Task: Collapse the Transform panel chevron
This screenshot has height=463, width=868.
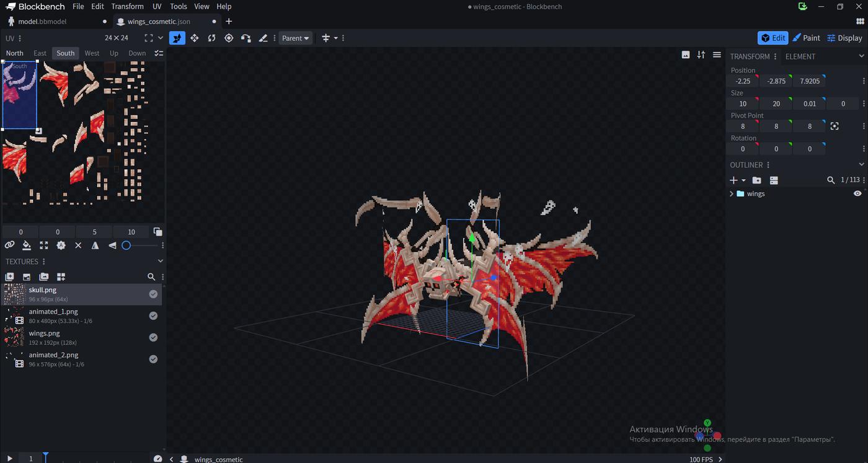Action: [x=861, y=56]
